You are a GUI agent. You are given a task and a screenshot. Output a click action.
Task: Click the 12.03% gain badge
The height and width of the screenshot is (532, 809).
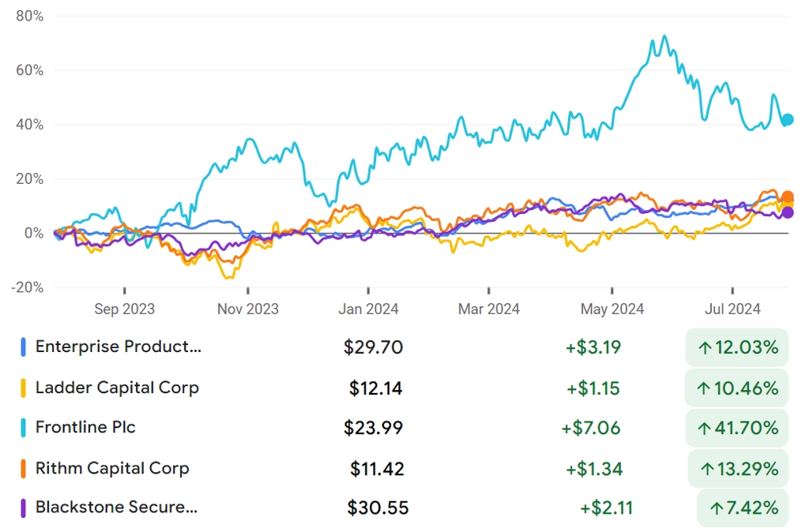(737, 347)
